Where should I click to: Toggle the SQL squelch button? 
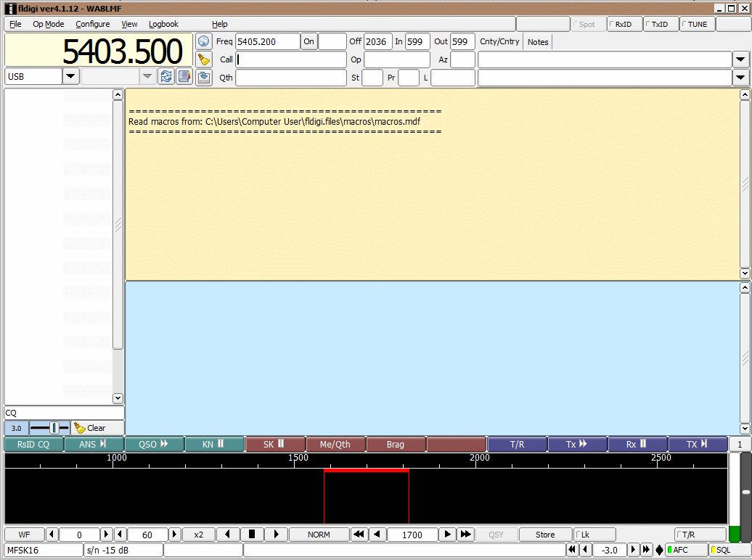click(730, 550)
